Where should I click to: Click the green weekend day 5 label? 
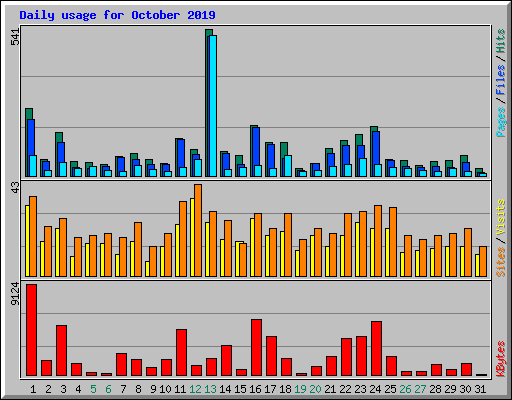pyautogui.click(x=93, y=389)
